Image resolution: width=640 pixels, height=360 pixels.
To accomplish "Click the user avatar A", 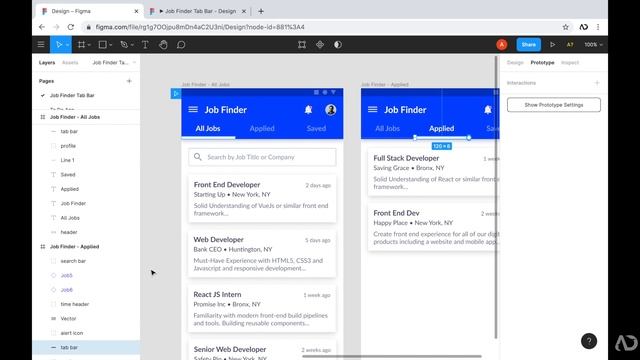I will pos(502,44).
